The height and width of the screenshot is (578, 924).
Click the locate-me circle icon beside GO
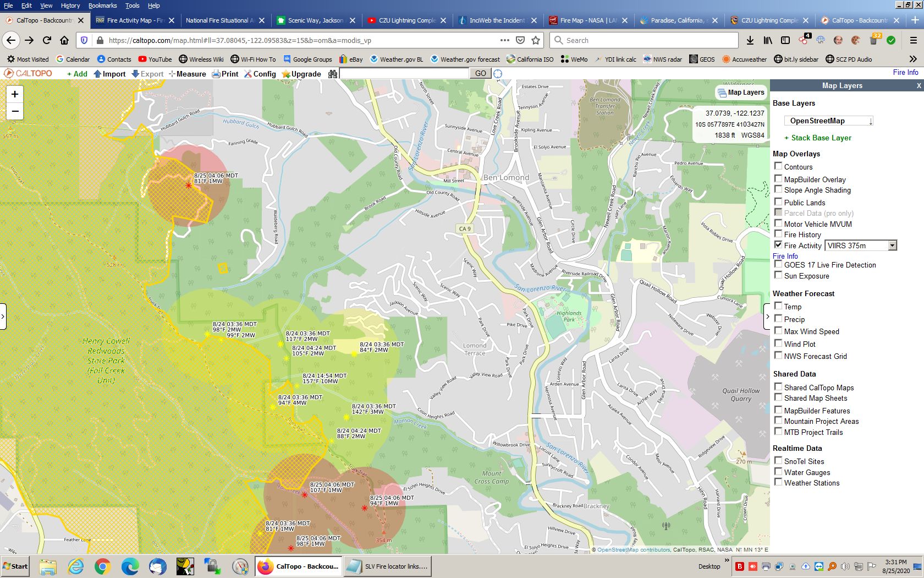498,74
